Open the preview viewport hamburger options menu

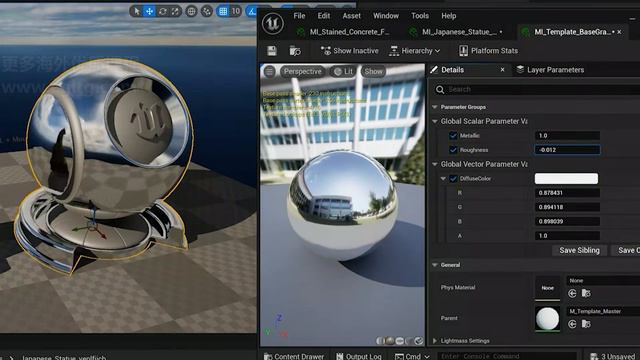pos(270,71)
